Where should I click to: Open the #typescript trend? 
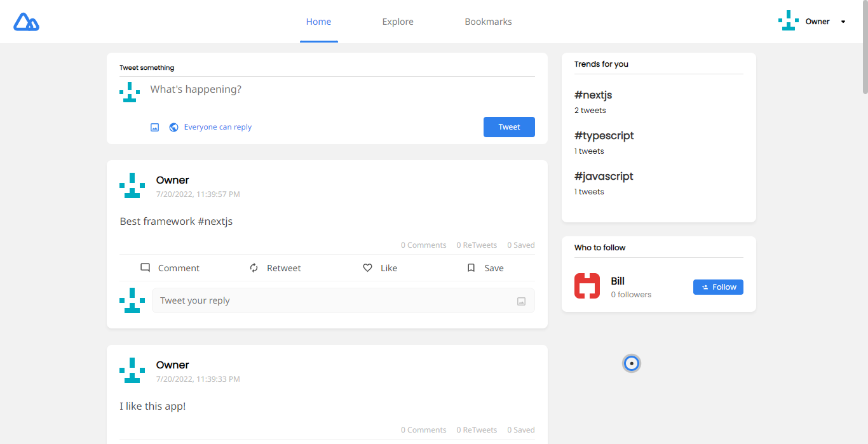pos(604,136)
